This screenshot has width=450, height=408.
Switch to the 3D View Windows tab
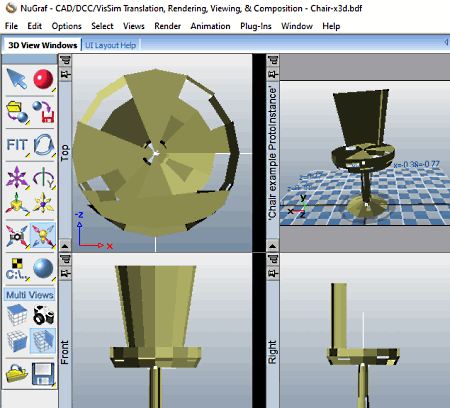42,45
